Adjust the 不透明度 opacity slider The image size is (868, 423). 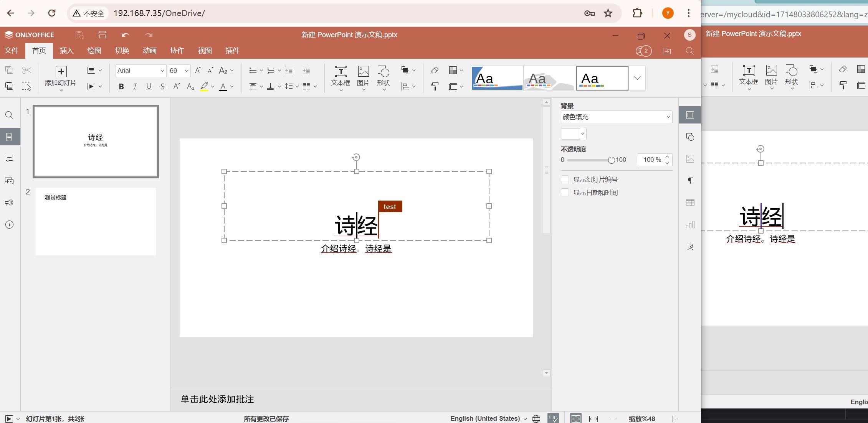[611, 160]
